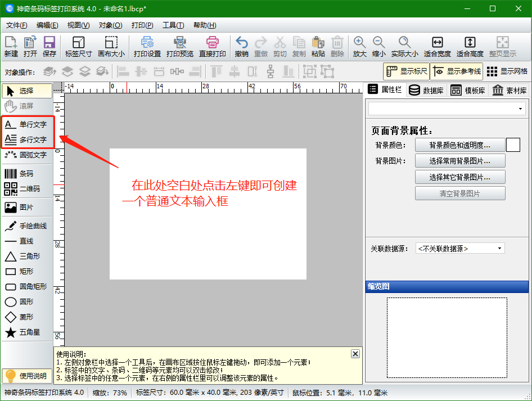Toggle 显示标尺 ruler display
532x401 pixels.
coord(406,71)
